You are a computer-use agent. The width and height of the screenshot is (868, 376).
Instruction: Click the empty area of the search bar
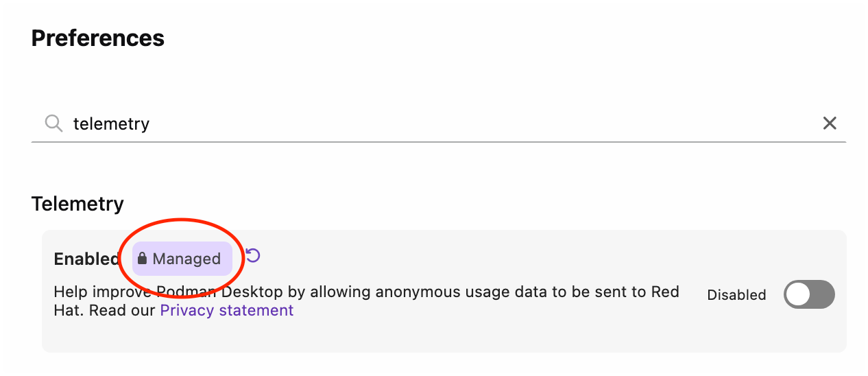click(480, 124)
